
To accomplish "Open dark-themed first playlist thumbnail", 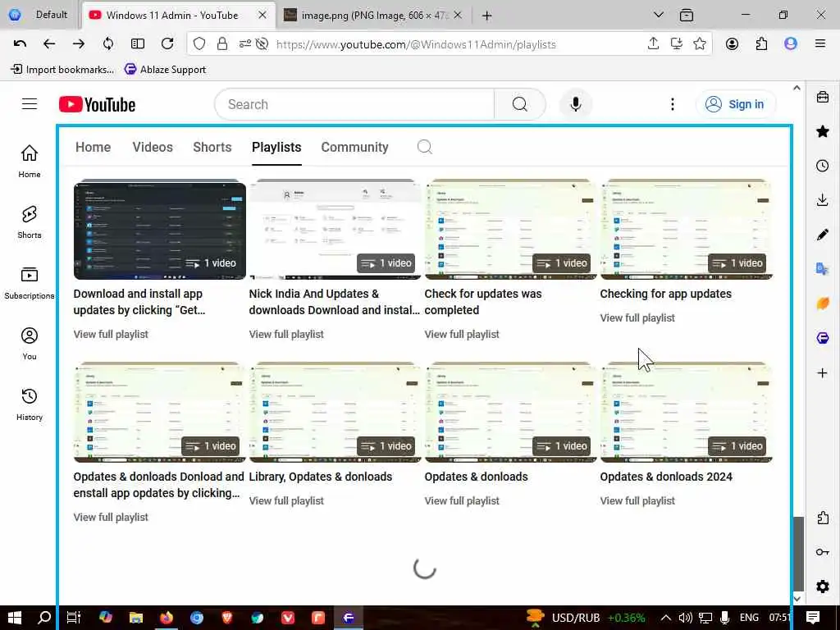I will [x=160, y=230].
